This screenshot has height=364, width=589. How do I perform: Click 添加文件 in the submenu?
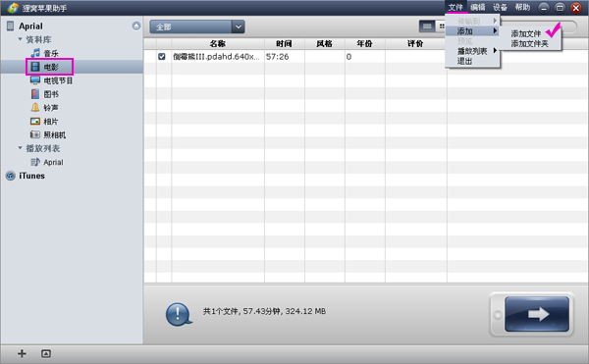[526, 33]
